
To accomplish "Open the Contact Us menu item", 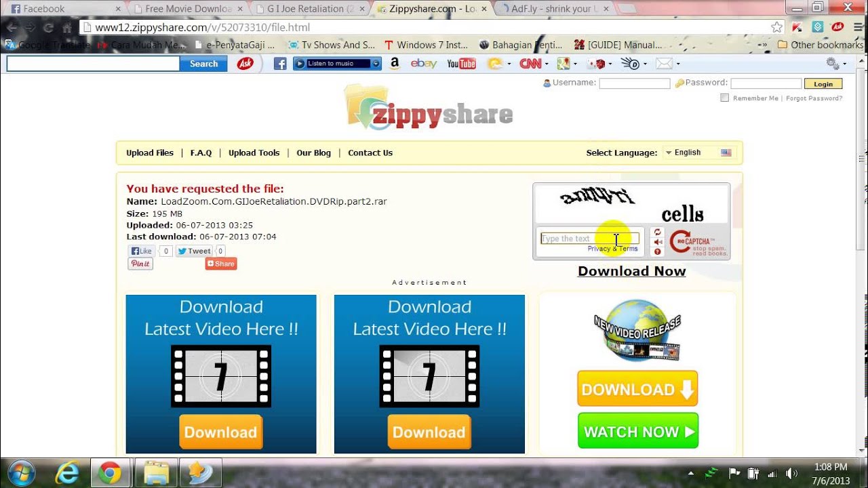I will (x=370, y=152).
